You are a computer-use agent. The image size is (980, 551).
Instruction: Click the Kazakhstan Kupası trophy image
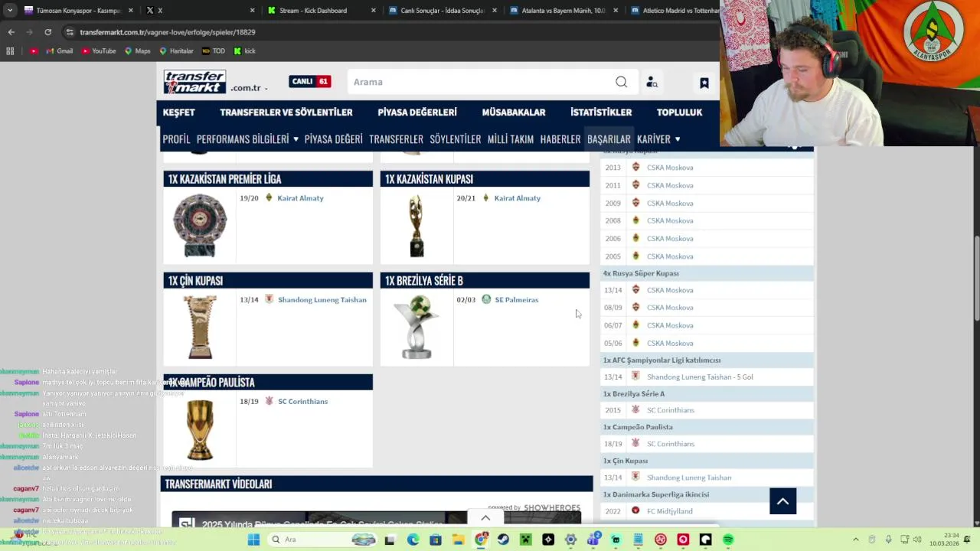pos(416,225)
